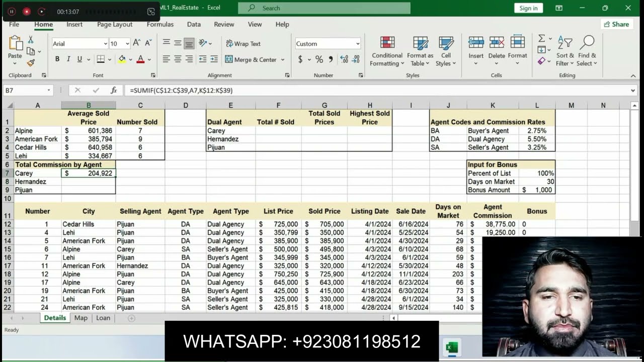Click the Center alignment icon
This screenshot has height=362, width=644.
pyautogui.click(x=178, y=59)
